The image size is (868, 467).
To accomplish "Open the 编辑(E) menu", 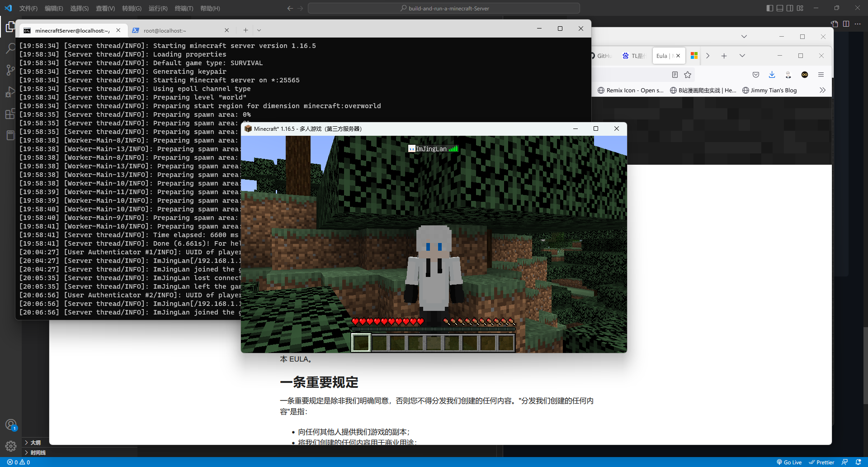I will [54, 8].
